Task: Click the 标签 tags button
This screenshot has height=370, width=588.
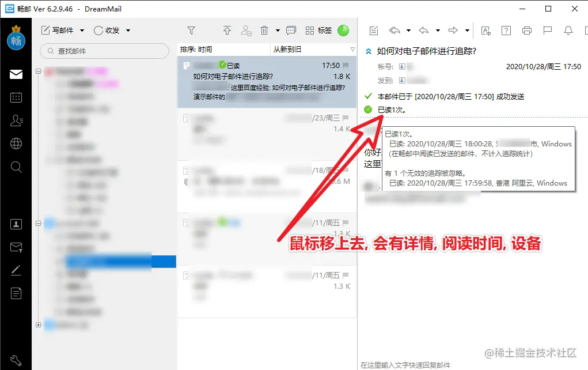Action: point(318,31)
